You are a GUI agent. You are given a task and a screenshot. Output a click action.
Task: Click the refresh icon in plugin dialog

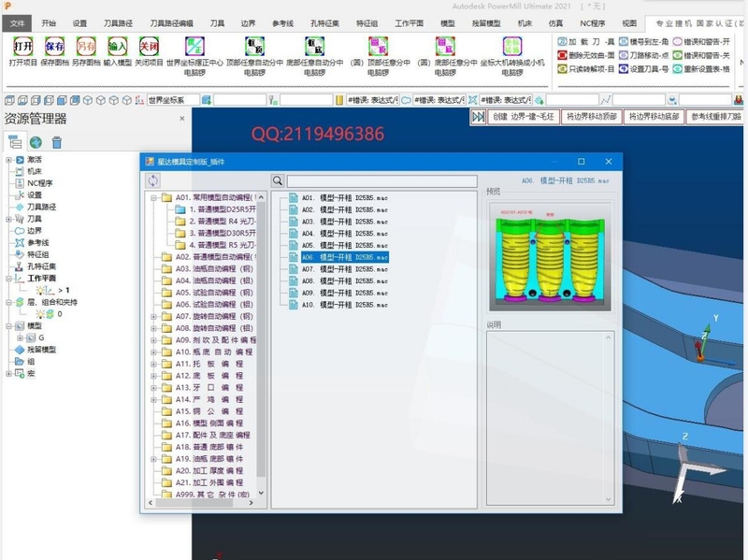tap(153, 180)
